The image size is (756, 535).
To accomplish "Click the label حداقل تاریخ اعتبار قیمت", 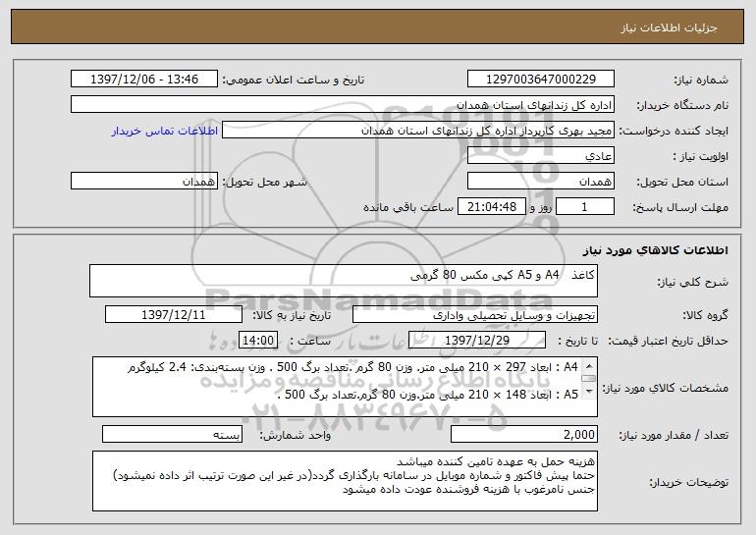I will pyautogui.click(x=668, y=341).
